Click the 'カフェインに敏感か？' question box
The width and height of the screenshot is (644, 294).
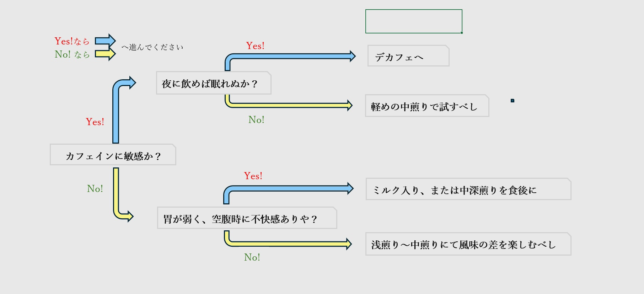113,155
